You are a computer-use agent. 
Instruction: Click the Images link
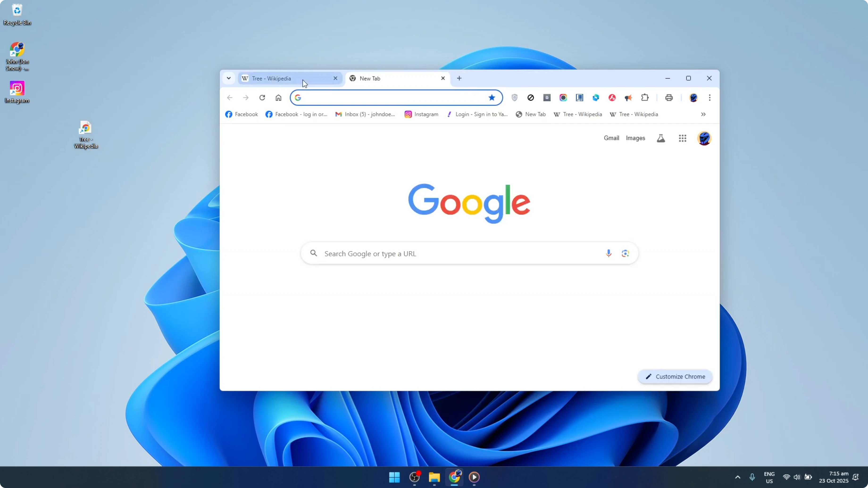click(635, 138)
